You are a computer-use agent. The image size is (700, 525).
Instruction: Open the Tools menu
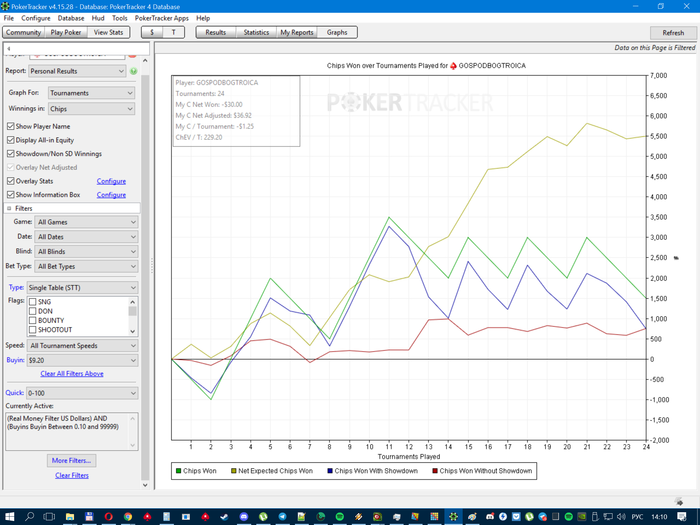[x=120, y=18]
